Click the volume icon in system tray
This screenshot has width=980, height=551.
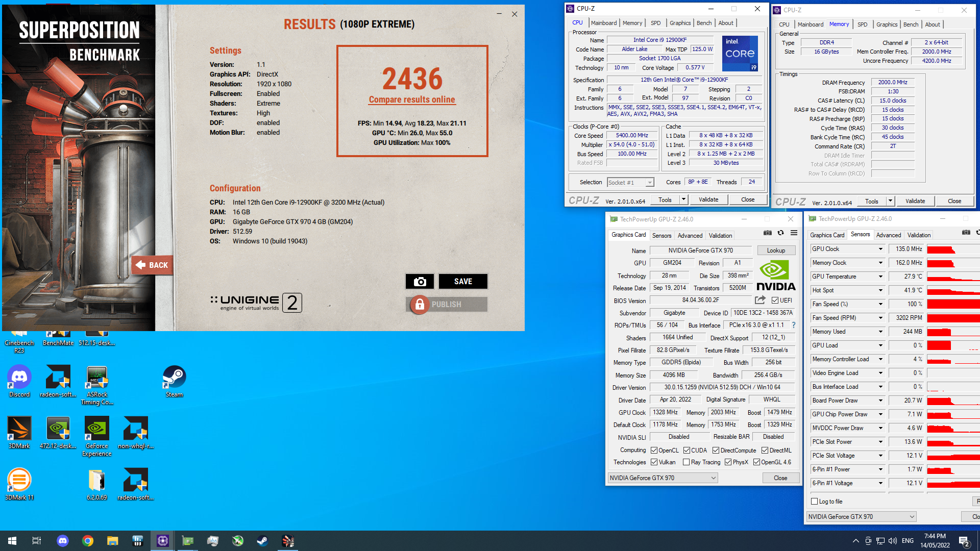click(x=892, y=541)
